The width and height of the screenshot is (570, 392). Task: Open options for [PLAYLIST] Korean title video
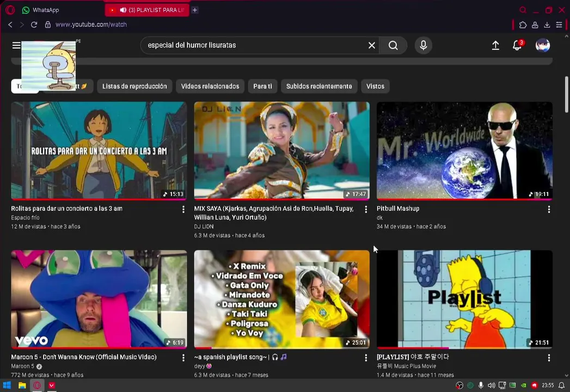point(549,358)
